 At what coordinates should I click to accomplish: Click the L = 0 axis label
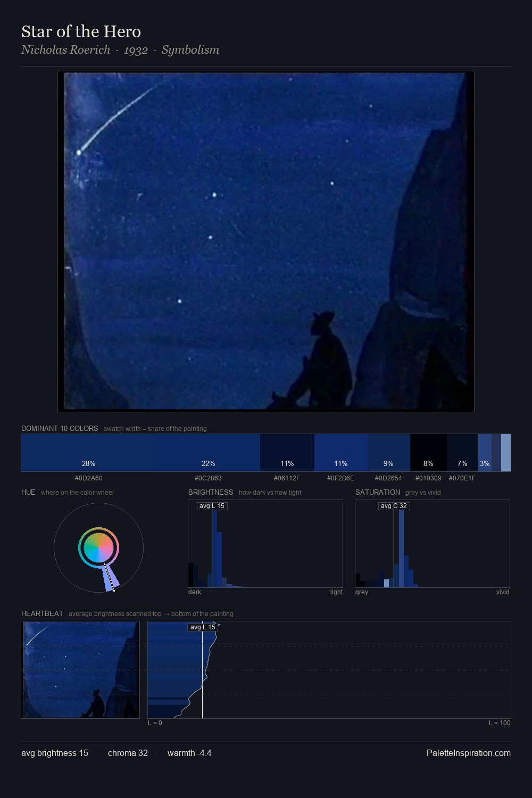coord(155,723)
